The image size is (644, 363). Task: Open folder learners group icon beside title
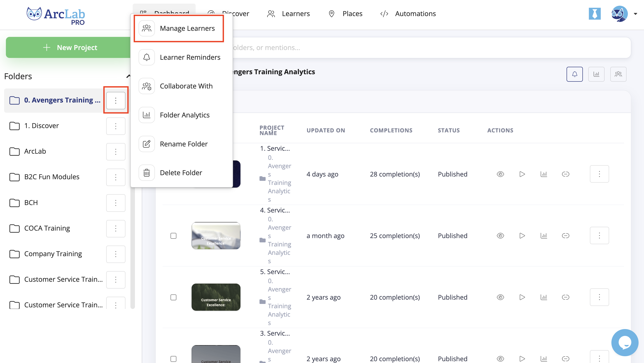click(x=618, y=74)
